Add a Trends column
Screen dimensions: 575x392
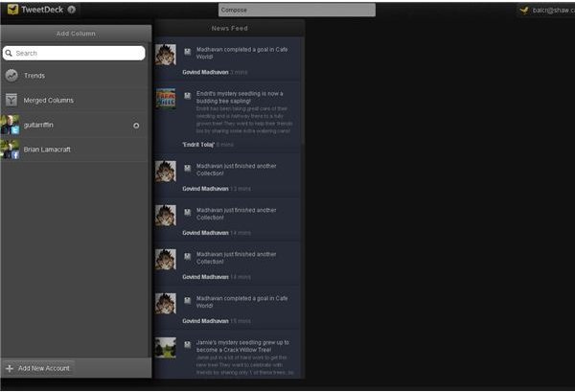[x=76, y=76]
